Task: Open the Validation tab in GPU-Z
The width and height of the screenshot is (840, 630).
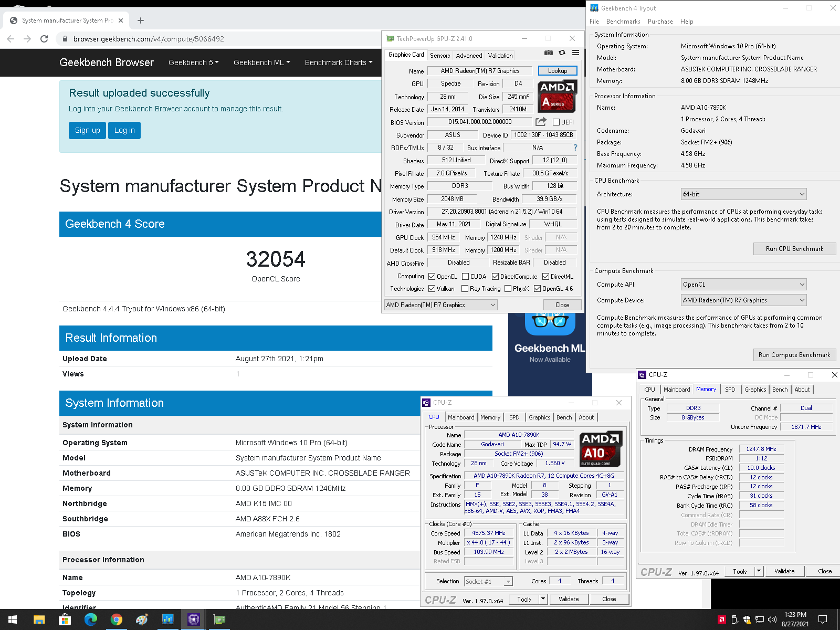Action: click(x=500, y=56)
